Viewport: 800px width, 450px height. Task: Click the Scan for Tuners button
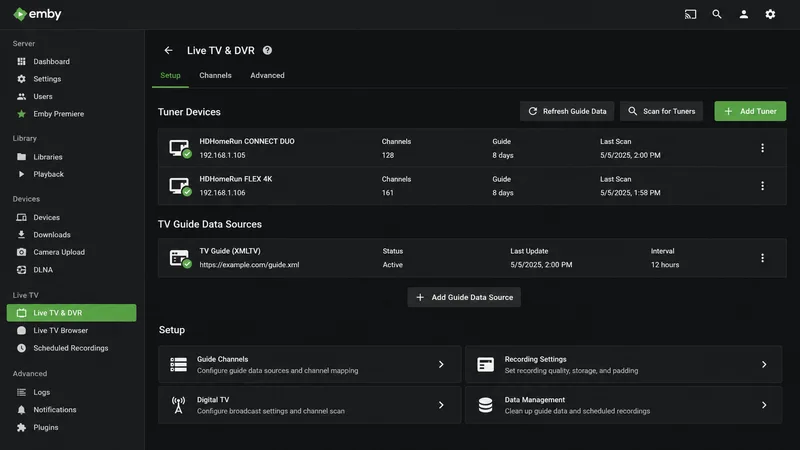point(661,111)
